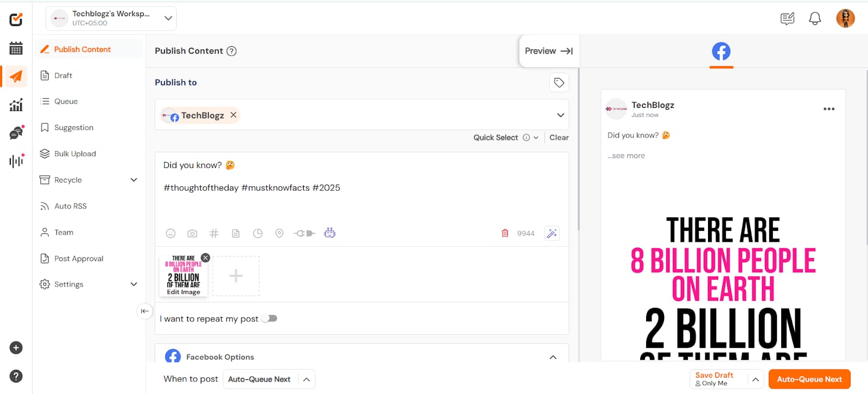Image resolution: width=868 pixels, height=394 pixels.
Task: Click the emoji picker icon
Action: pos(170,234)
